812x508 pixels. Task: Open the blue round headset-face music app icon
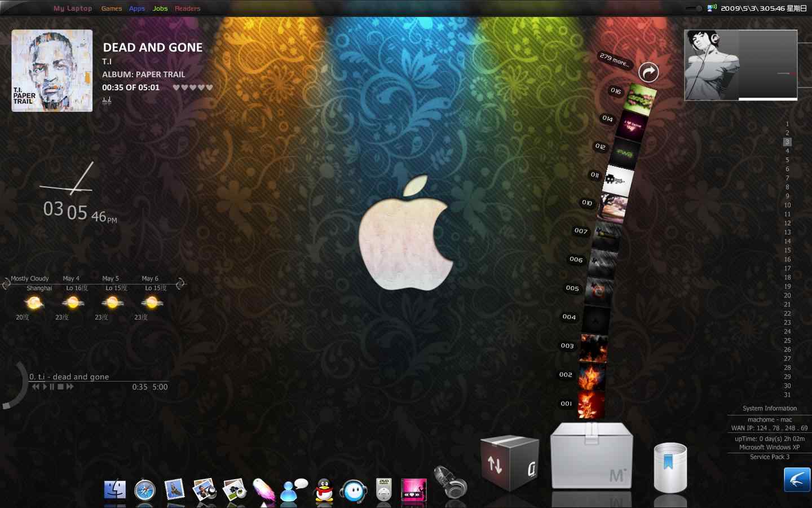coord(354,491)
